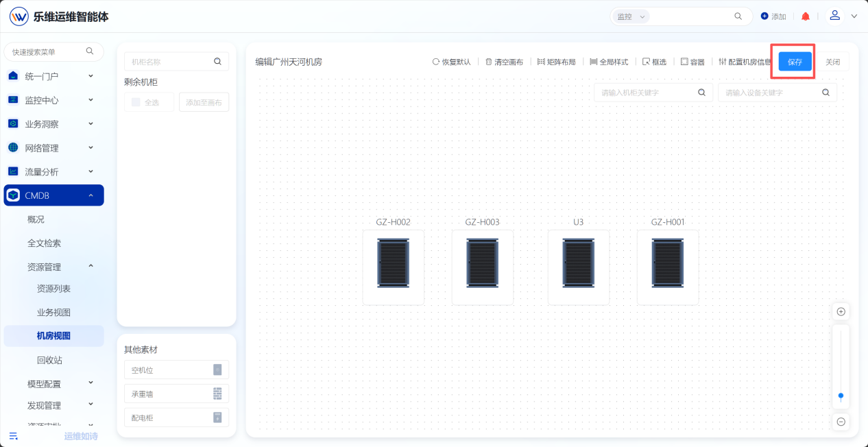The image size is (868, 447).
Task: Click the 乐维运维智能体 logo icon
Action: tap(19, 16)
